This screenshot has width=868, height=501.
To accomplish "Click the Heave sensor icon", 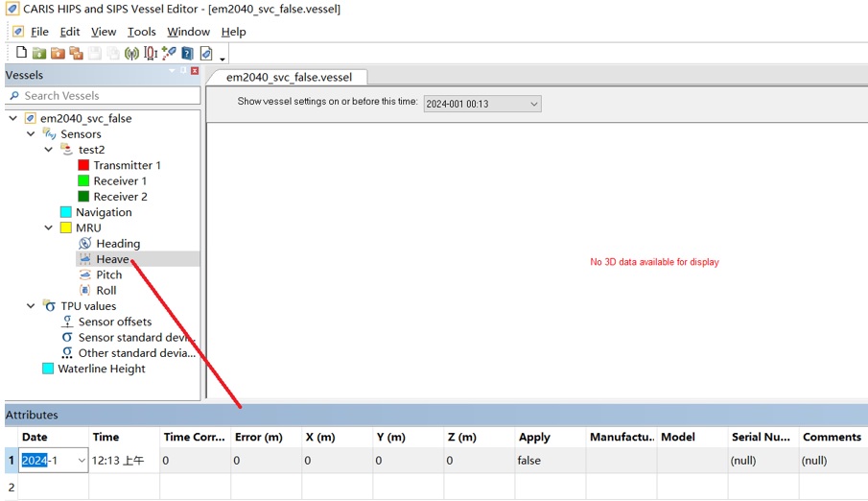I will [84, 259].
